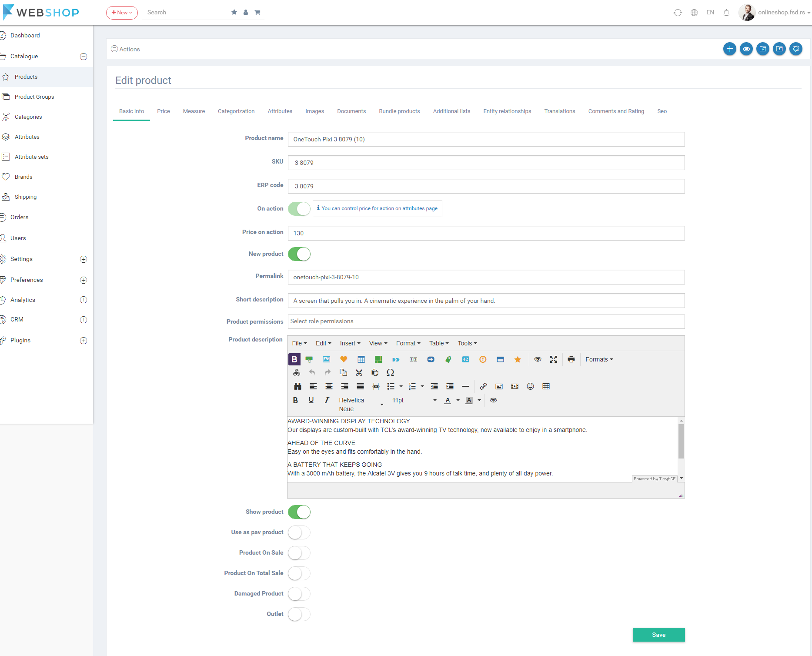Viewport: 812px width, 656px height.
Task: Expand the Preferences sidebar section
Action: coord(84,280)
